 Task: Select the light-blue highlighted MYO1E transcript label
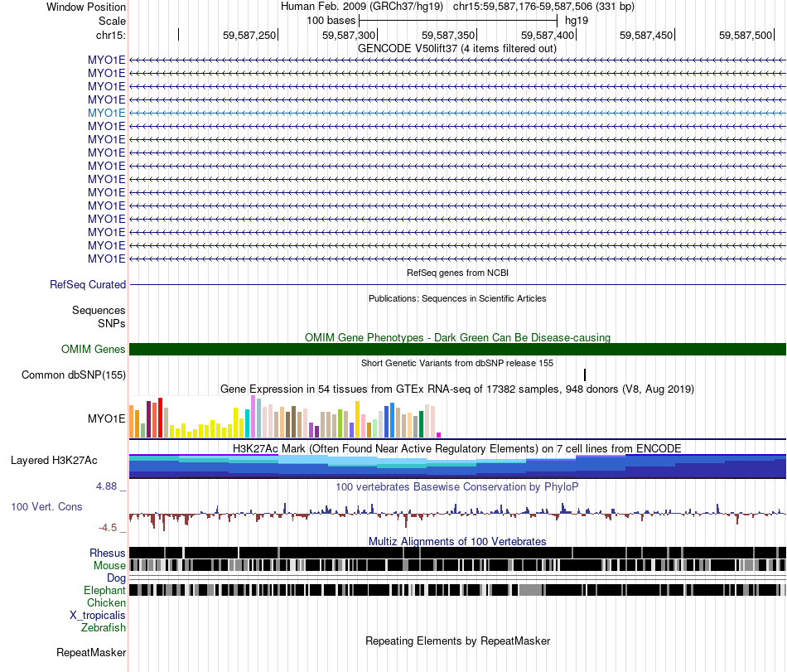(x=106, y=113)
